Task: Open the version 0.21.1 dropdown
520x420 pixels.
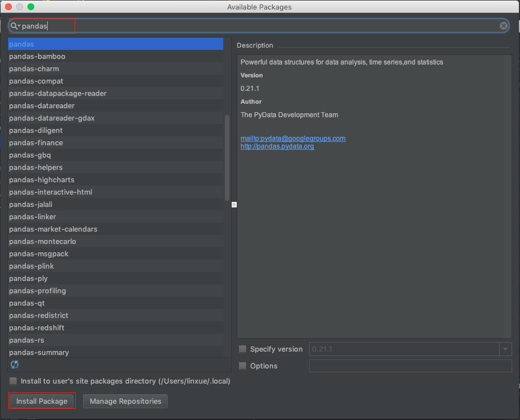Action: pos(505,349)
